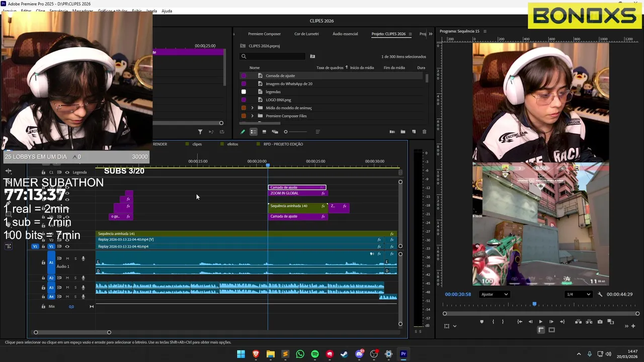Switch to the efeitos timeline tab
This screenshot has width=644, height=362.
click(232, 144)
